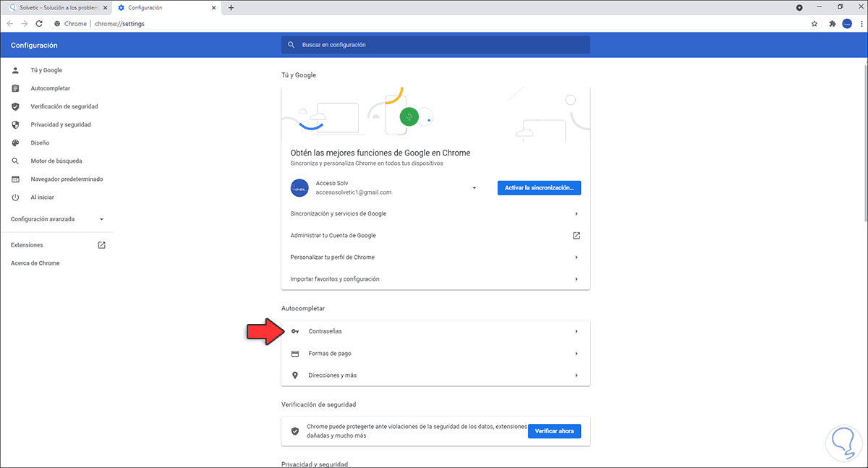Expand Configuración avanzada in the sidebar
Viewport: 868px width, 468px height.
(56, 219)
